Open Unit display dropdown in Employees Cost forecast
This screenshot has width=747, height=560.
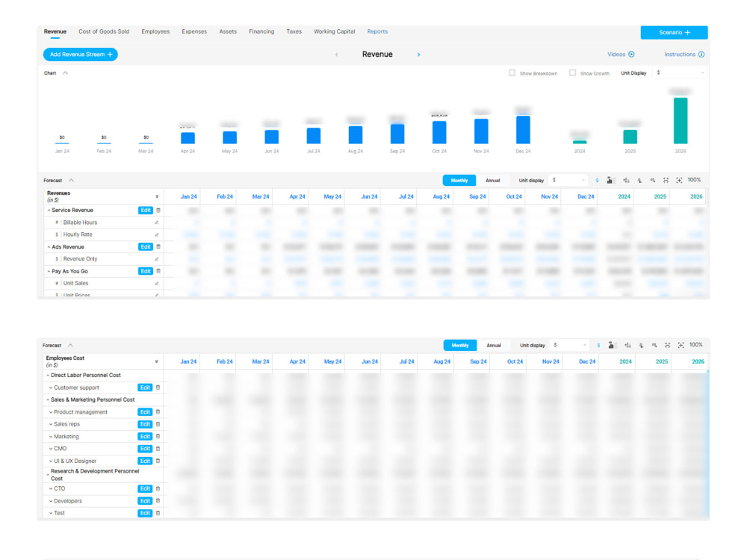click(x=570, y=345)
